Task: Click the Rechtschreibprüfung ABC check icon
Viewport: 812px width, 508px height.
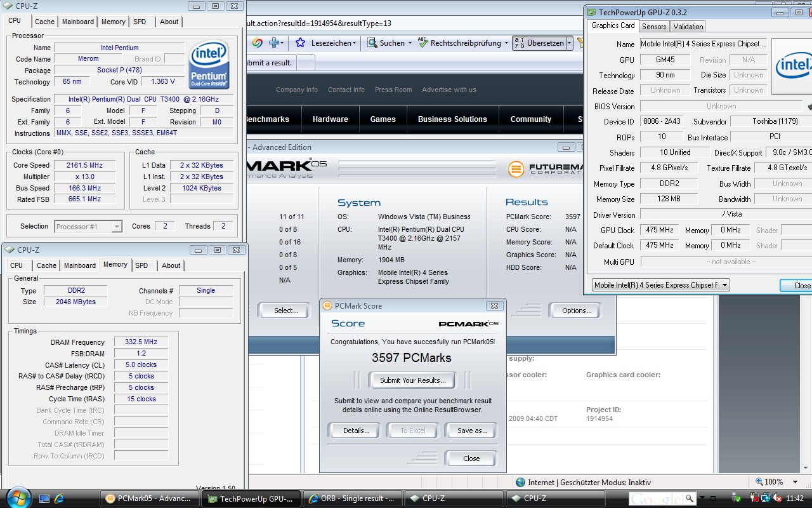Action: (422, 43)
